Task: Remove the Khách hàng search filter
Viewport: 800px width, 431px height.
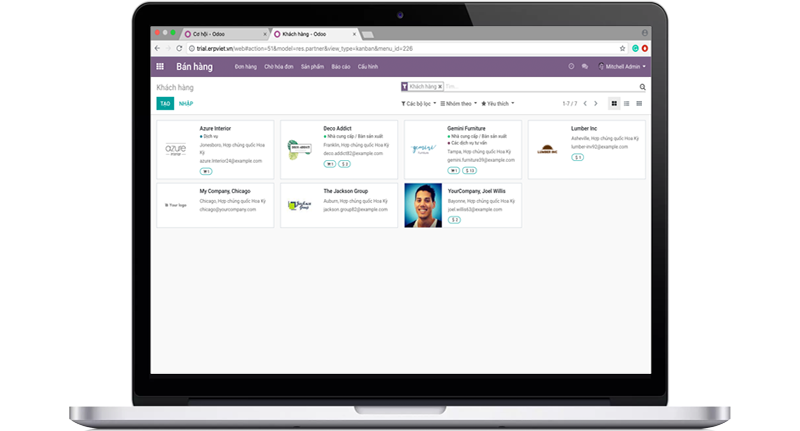Action: coord(439,87)
